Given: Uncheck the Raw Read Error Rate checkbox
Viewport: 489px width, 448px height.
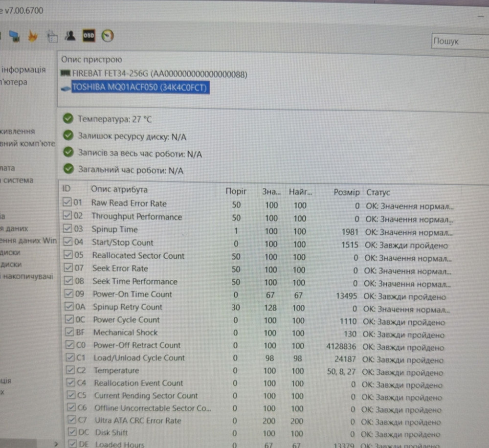Looking at the screenshot, I should pos(67,203).
